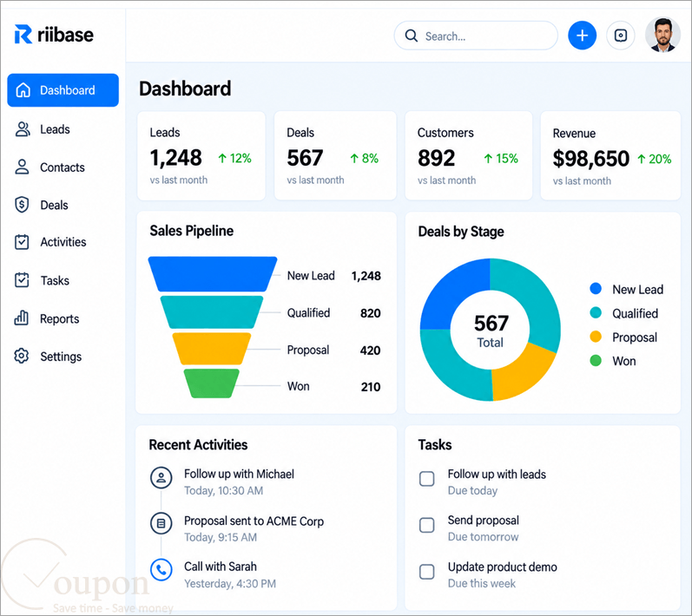Click the Contacts person icon in the sidebar

pyautogui.click(x=22, y=167)
